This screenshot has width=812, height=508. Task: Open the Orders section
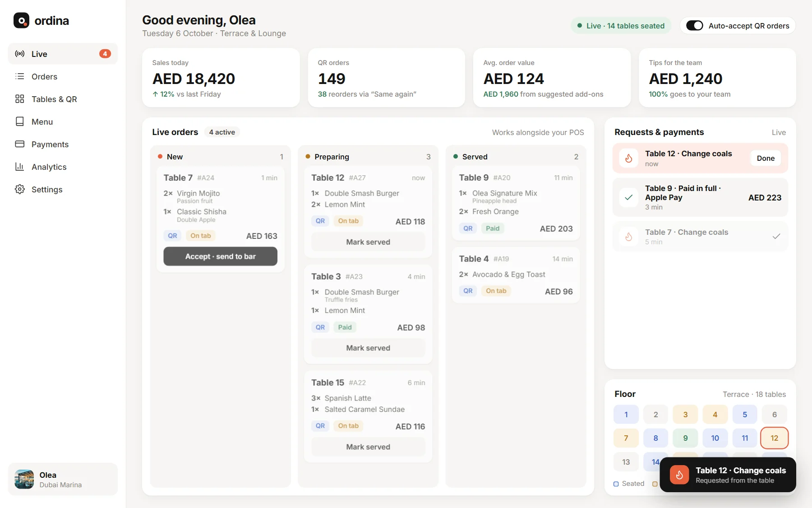(63, 76)
